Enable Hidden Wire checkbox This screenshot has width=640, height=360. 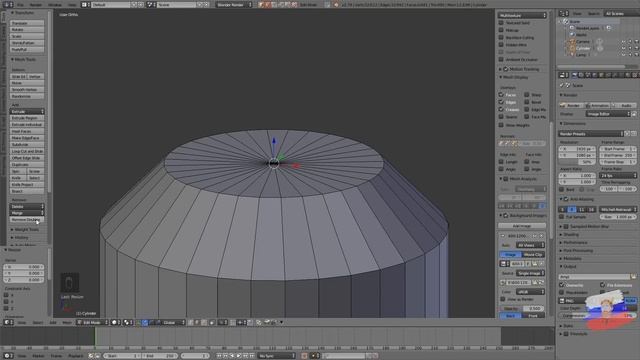[501, 45]
